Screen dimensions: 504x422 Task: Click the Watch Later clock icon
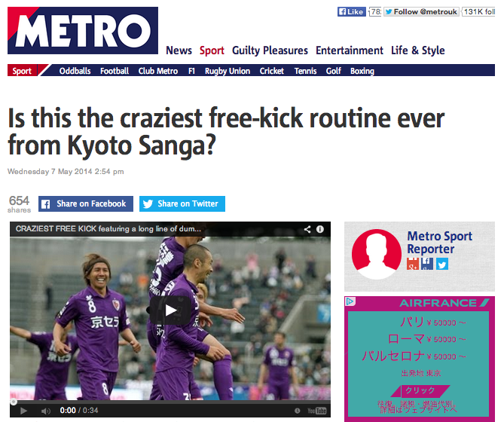click(298, 411)
